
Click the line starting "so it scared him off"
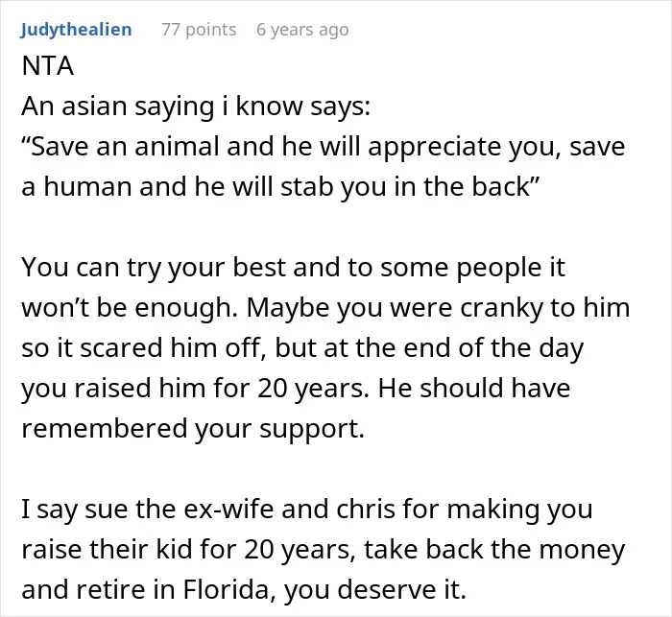[302, 347]
